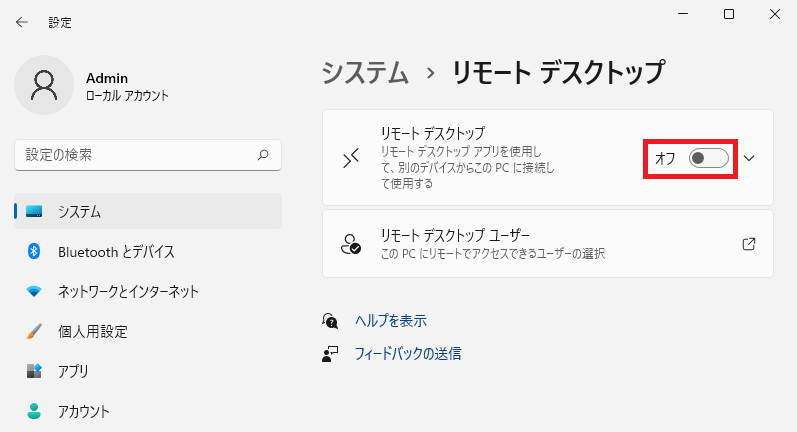Toggle the リモート デスクトップ switch on
Viewport: 797px width, 432px height.
pos(709,158)
